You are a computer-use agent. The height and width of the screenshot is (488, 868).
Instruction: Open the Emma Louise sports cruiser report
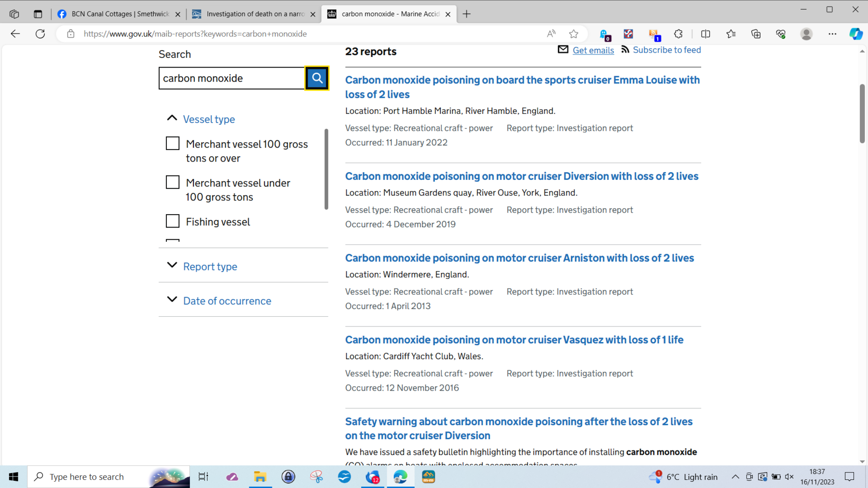522,87
